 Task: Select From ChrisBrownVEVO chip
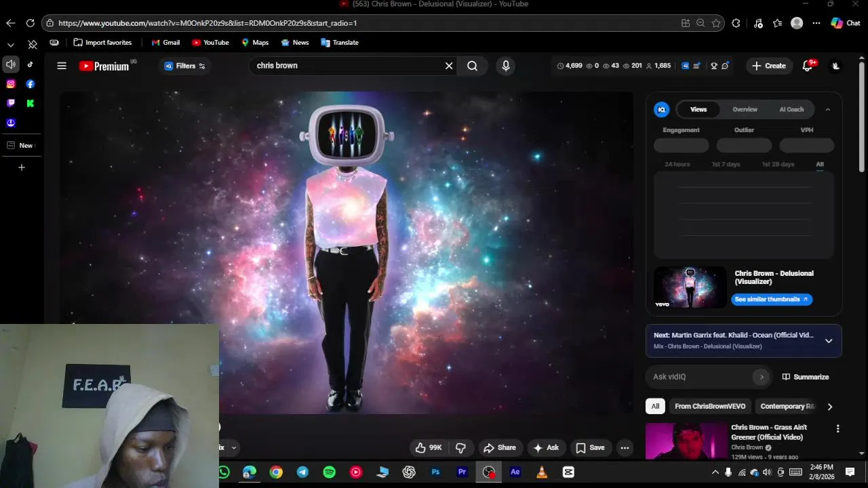[710, 406]
